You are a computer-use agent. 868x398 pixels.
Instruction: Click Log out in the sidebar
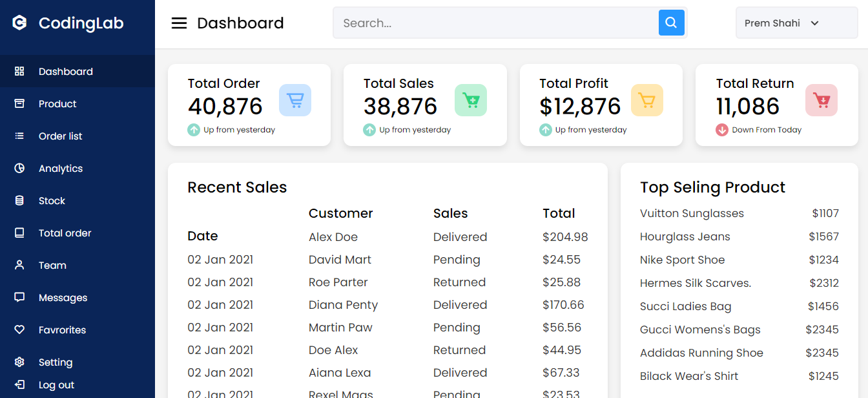56,385
